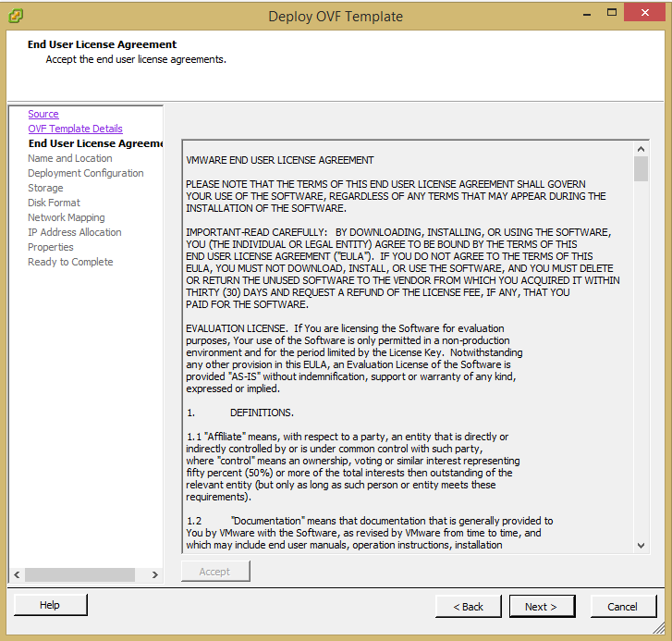Click the VMWARE END USER LICENSE AGREEMENT heading

tap(280, 160)
